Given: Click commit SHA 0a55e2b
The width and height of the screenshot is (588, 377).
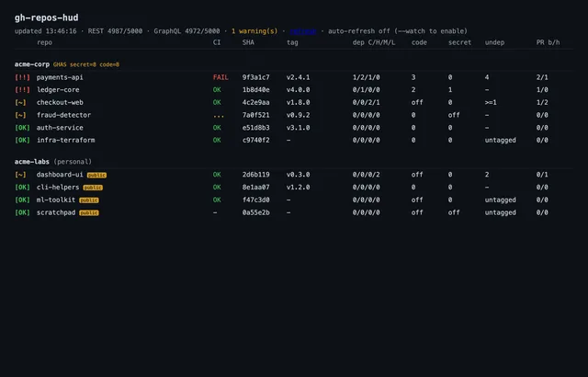Looking at the screenshot, I should tap(255, 212).
